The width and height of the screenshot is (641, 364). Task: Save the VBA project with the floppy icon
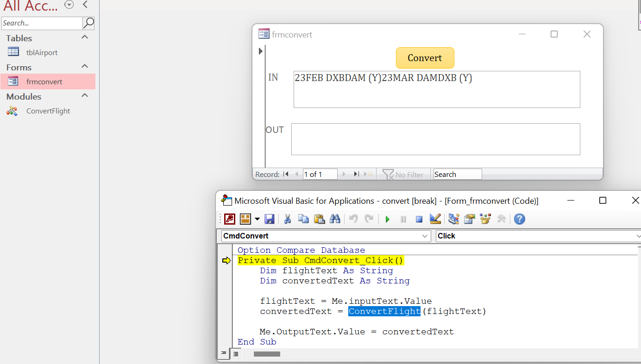(270, 219)
